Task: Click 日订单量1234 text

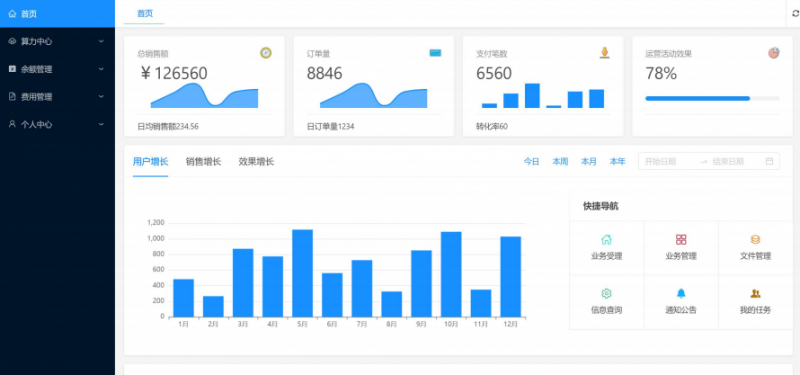Action: point(331,127)
